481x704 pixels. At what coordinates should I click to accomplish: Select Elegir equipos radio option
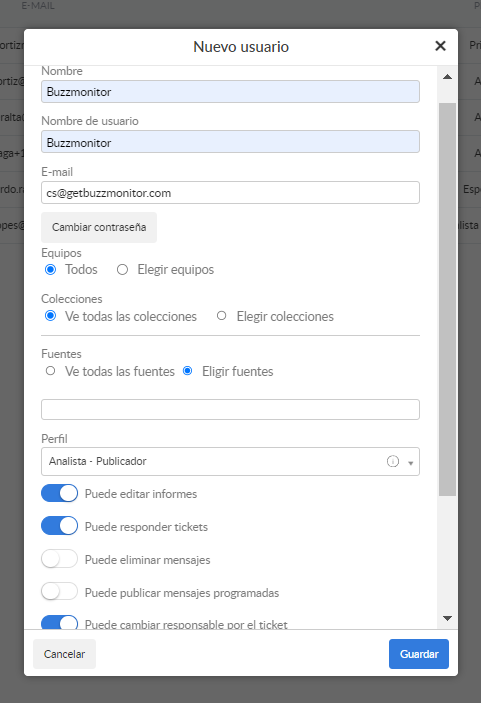coord(122,269)
